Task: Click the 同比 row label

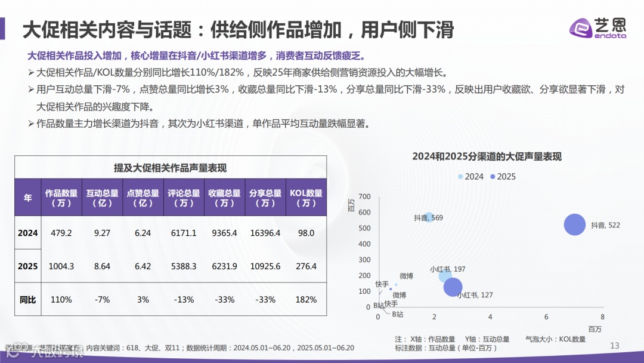Action: pyautogui.click(x=27, y=300)
